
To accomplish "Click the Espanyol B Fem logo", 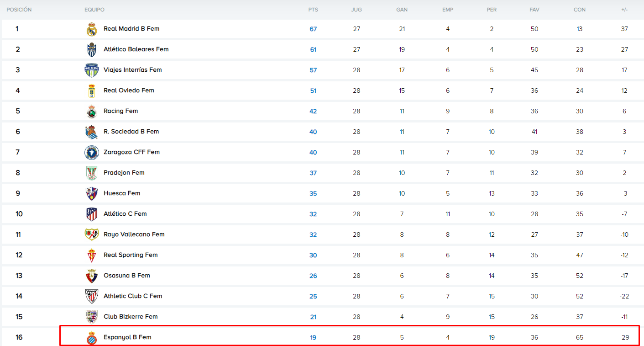I will point(92,338).
